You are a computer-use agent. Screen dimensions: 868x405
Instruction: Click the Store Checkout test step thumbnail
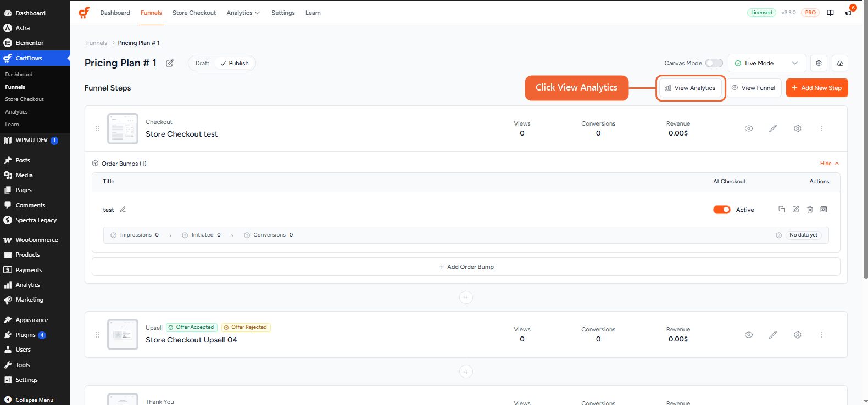point(123,128)
